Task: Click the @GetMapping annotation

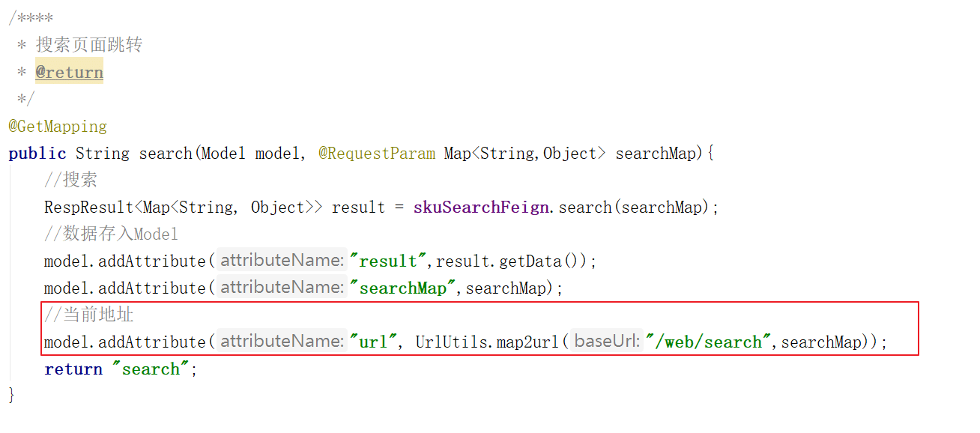Action: pyautogui.click(x=58, y=127)
